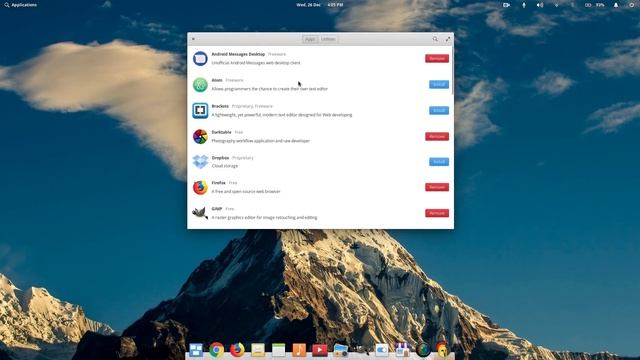This screenshot has height=360, width=640.
Task: Open the session power icon in top panel
Action: [631, 5]
